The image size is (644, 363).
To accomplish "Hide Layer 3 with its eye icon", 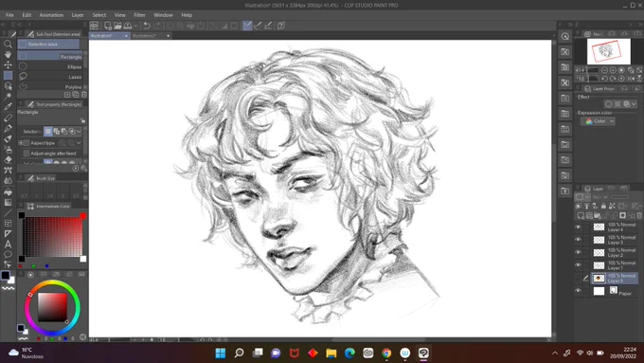I will click(578, 240).
